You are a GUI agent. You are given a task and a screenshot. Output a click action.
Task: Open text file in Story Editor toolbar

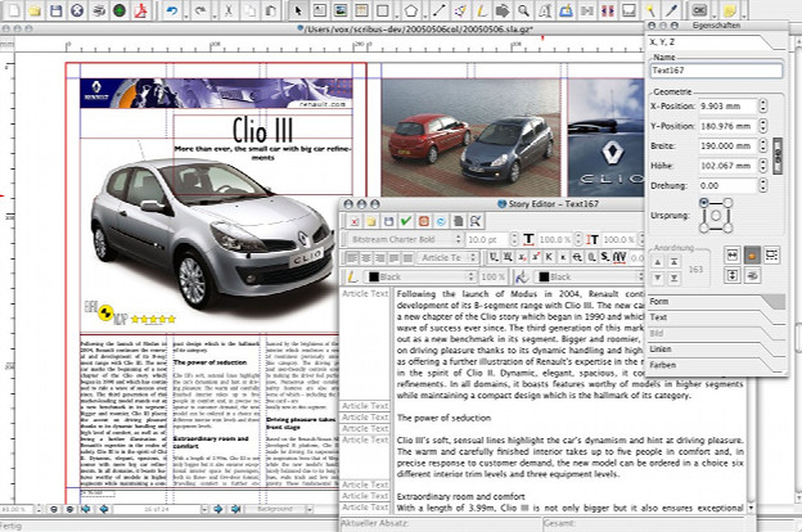(x=371, y=222)
